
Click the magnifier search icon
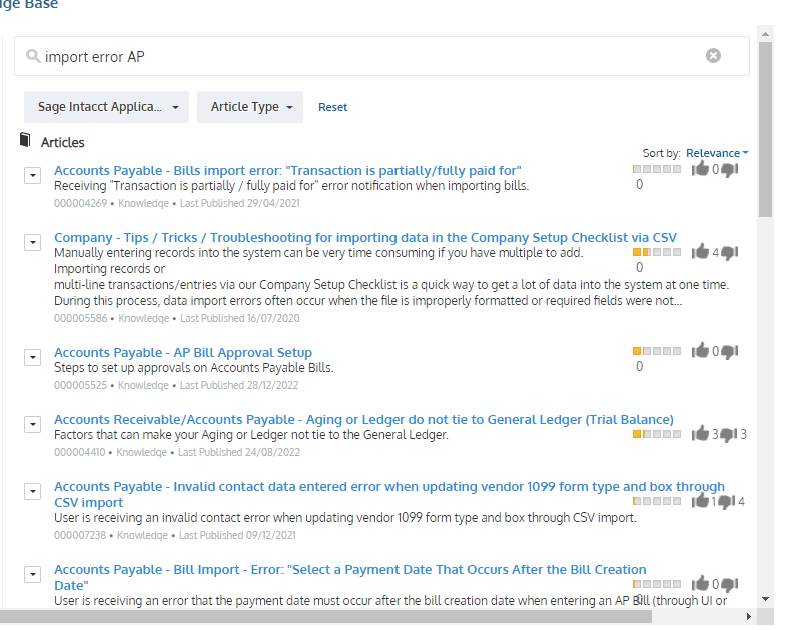[33, 56]
